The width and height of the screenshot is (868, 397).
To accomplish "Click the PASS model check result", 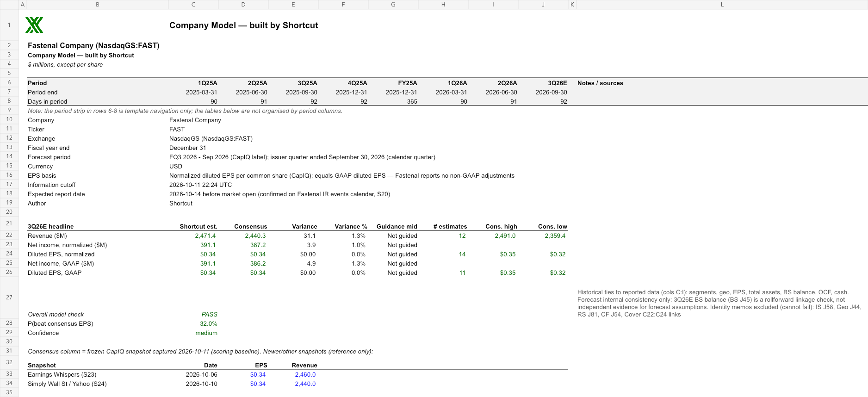I will click(210, 315).
